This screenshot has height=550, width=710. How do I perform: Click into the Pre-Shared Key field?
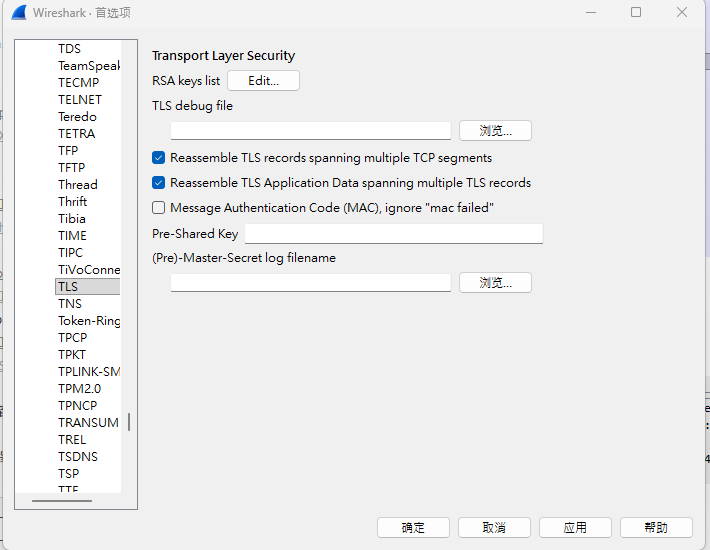393,234
